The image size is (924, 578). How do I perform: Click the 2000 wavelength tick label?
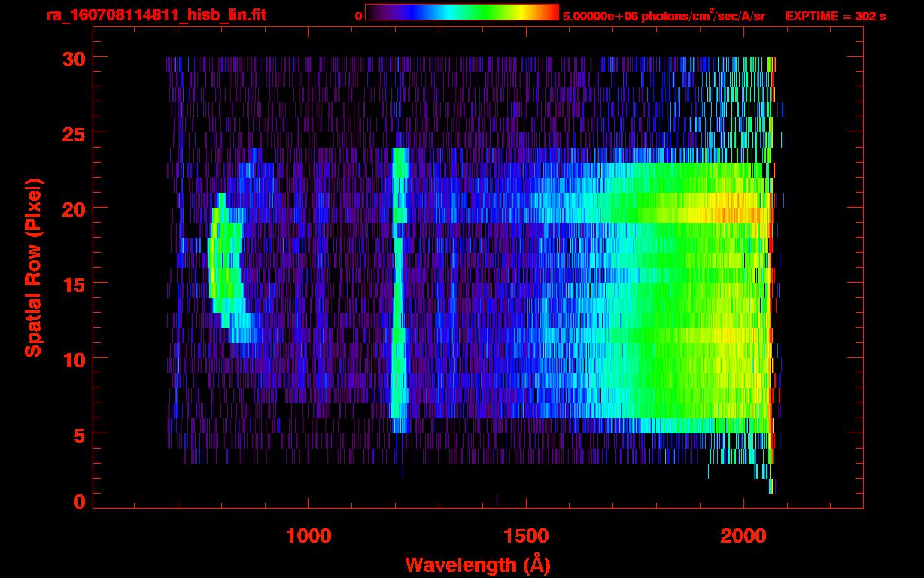[743, 535]
